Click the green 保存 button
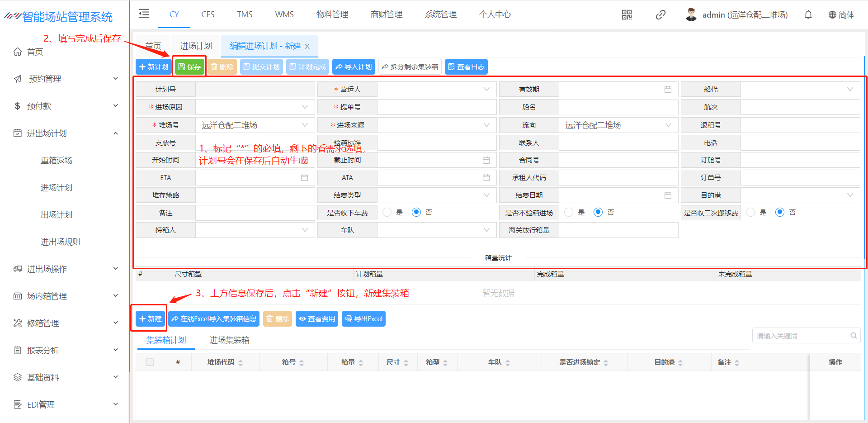868x423 pixels. coord(190,67)
